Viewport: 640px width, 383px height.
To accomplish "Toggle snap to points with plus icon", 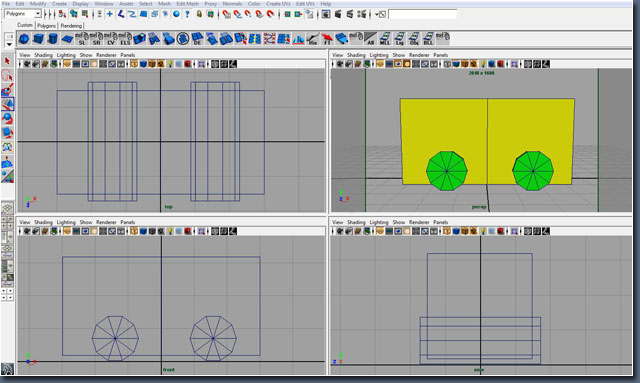I will [110, 14].
